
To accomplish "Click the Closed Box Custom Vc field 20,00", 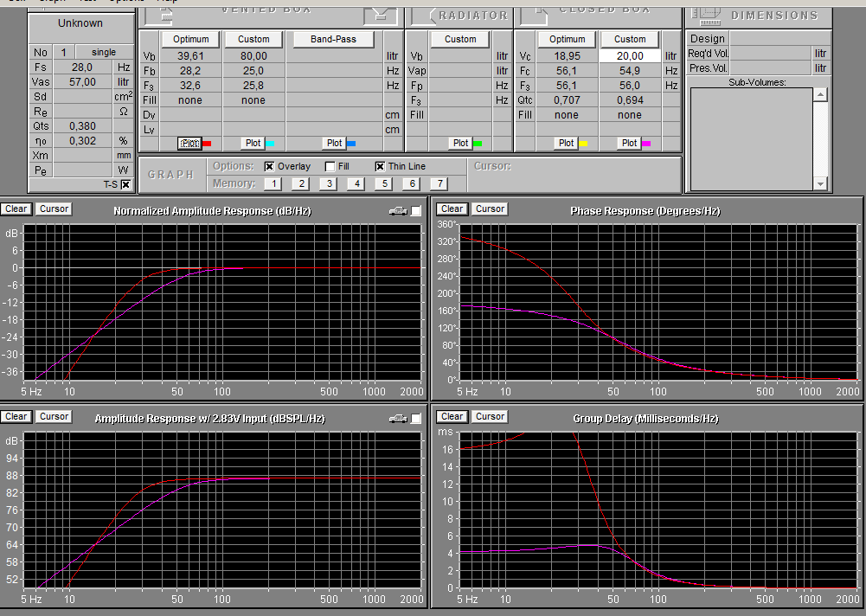I will pyautogui.click(x=630, y=55).
